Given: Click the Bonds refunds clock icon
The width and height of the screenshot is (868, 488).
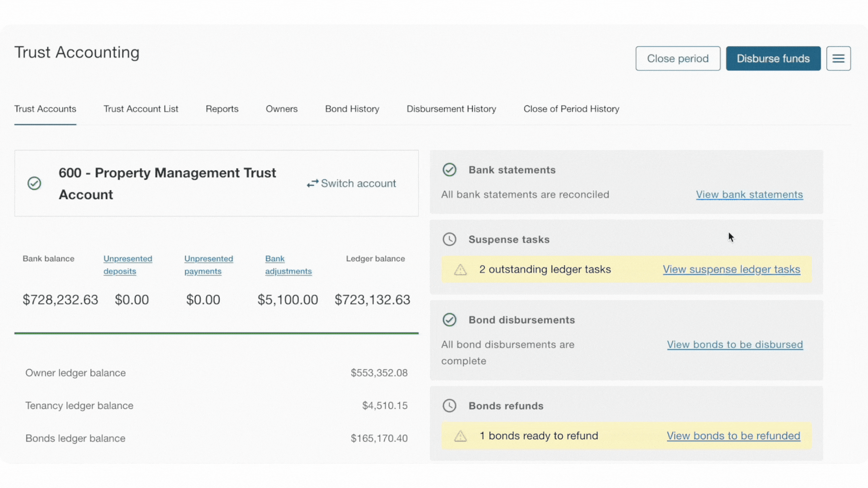Looking at the screenshot, I should 449,406.
